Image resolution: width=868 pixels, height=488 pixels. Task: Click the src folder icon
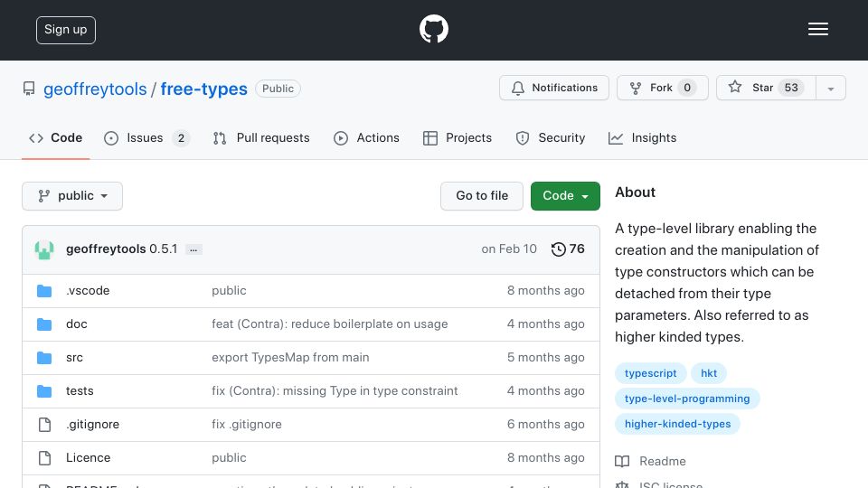(44, 358)
